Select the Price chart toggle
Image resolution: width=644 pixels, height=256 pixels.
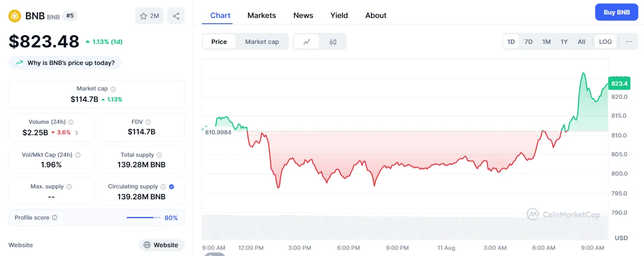click(x=219, y=42)
